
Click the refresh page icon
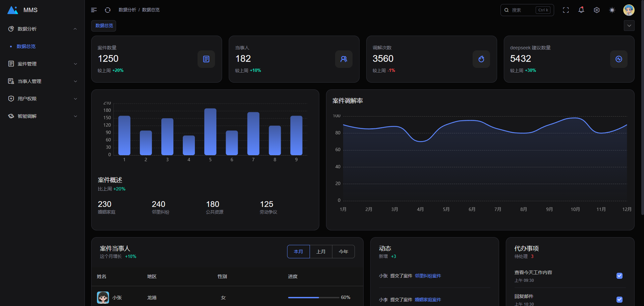(x=108, y=10)
